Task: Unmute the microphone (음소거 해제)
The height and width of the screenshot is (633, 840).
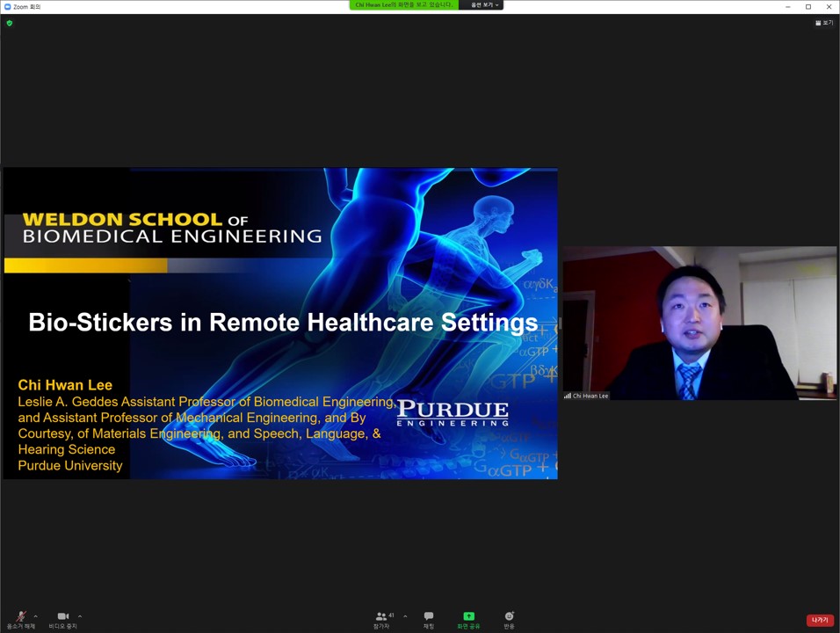Action: click(x=20, y=619)
